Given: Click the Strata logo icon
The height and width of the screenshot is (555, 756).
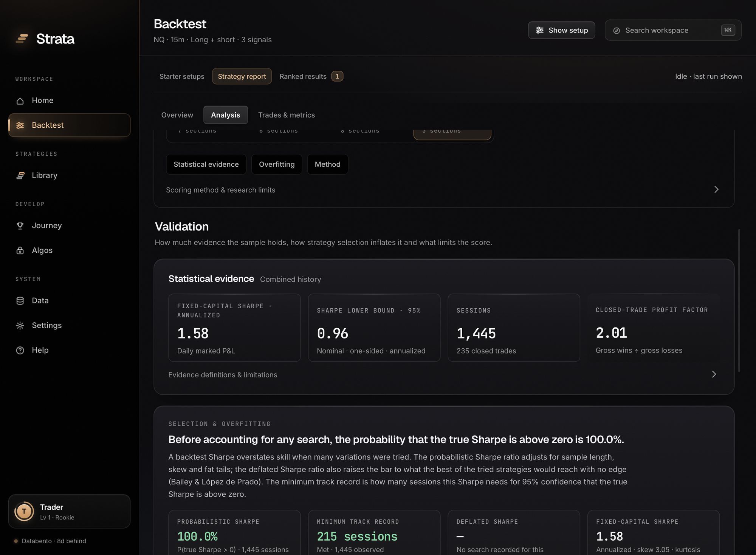Looking at the screenshot, I should click(22, 39).
